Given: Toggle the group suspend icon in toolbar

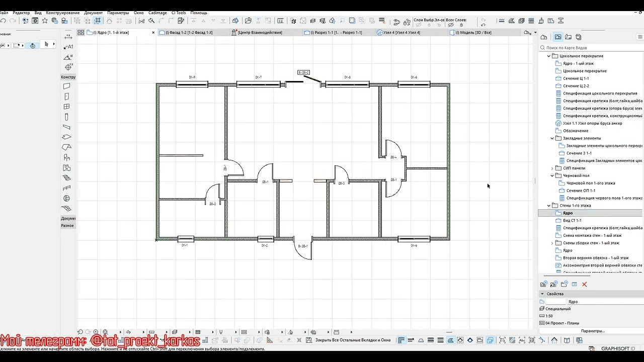Looking at the screenshot, I should (x=98, y=21).
